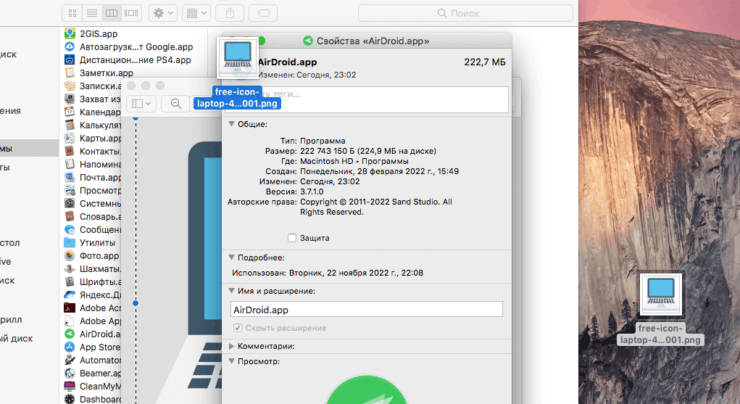
Task: Switch Finder to column view
Action: [110, 14]
